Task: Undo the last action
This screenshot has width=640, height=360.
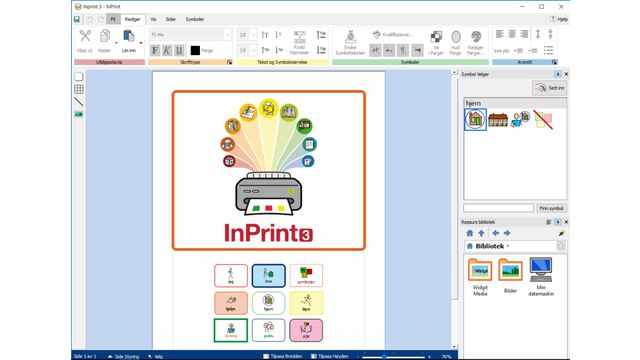Action: pos(90,19)
